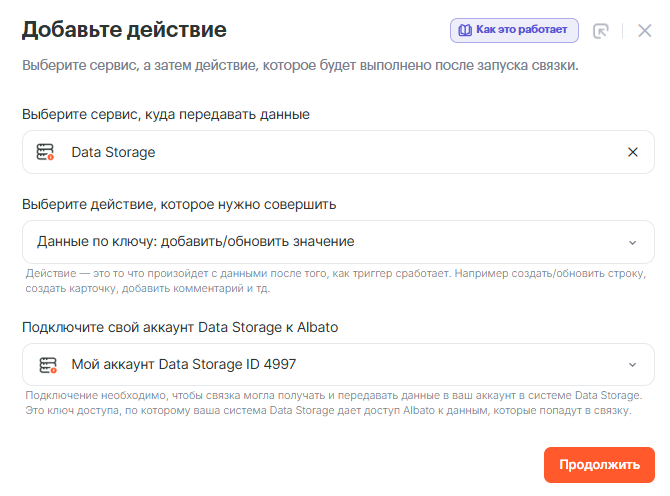Click subtitle "Выберите сервис, а затем действие"
This screenshot has height=496, width=670.
point(300,66)
